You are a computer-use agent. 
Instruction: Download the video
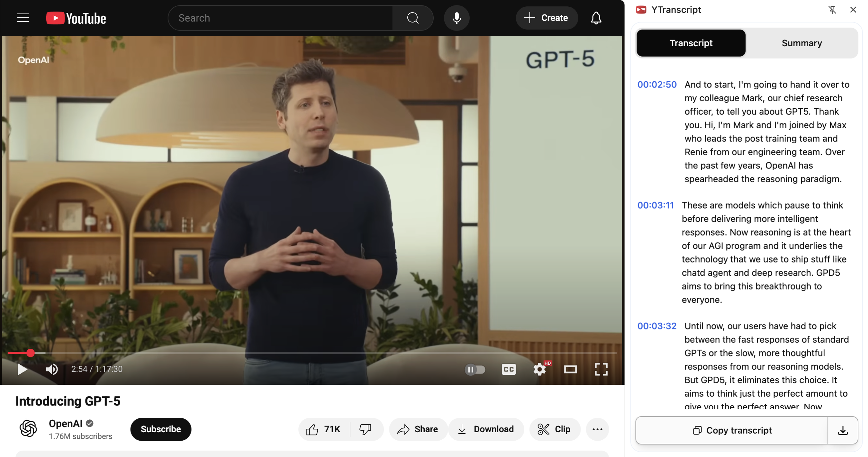(486, 429)
